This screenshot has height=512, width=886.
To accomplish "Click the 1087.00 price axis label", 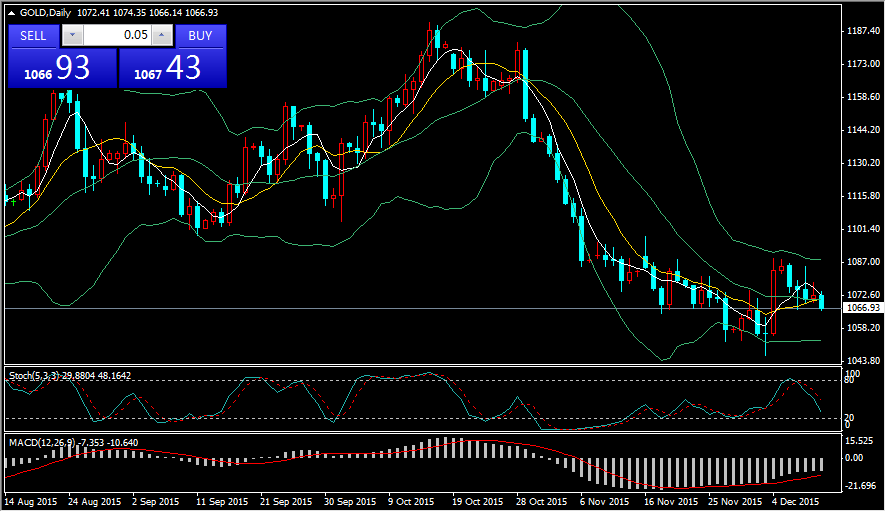I will [863, 262].
